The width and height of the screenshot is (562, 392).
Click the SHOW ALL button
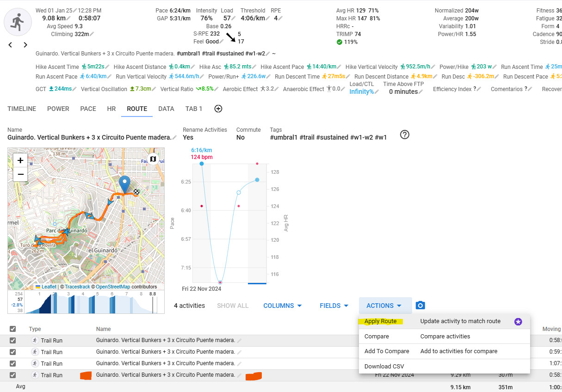pyautogui.click(x=233, y=306)
